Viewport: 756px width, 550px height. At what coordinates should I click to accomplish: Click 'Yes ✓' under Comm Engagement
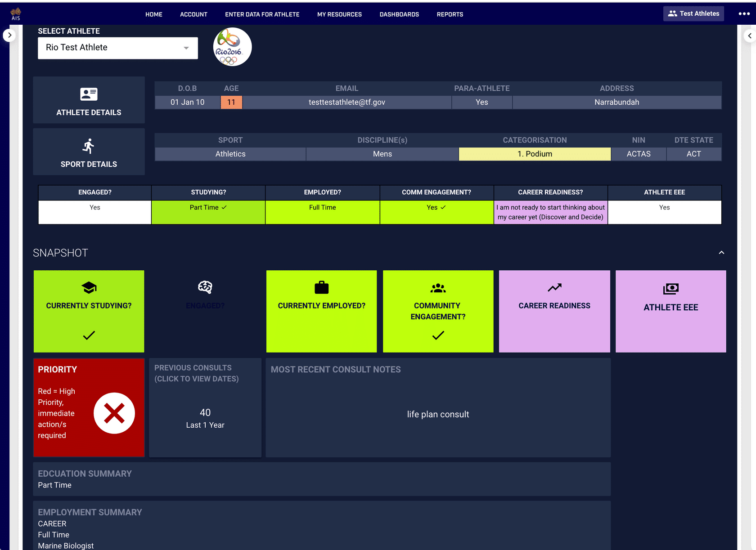pyautogui.click(x=436, y=212)
